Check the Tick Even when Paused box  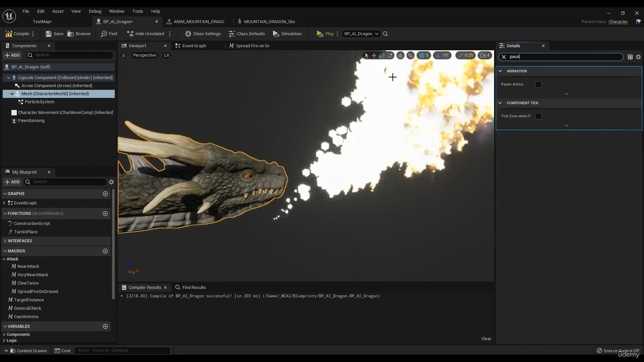tap(538, 116)
